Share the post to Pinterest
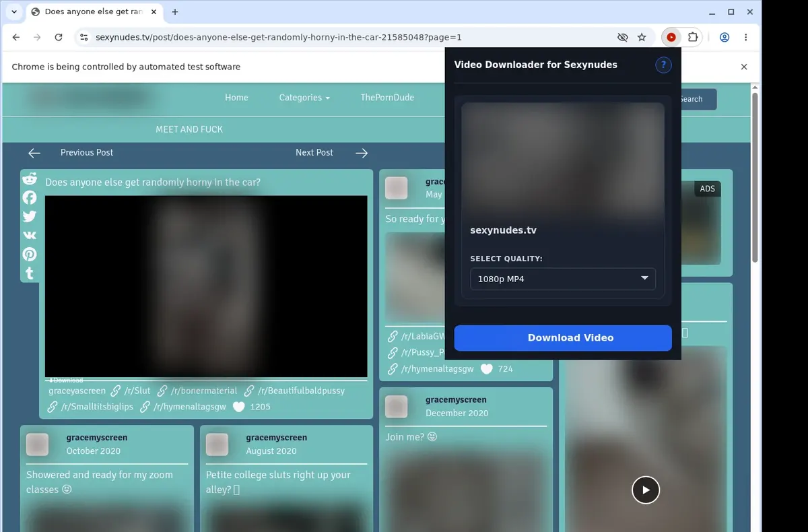 tap(30, 254)
